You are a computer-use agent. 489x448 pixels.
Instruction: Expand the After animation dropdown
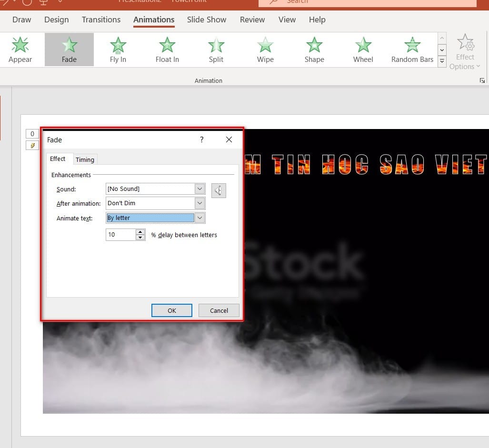200,203
